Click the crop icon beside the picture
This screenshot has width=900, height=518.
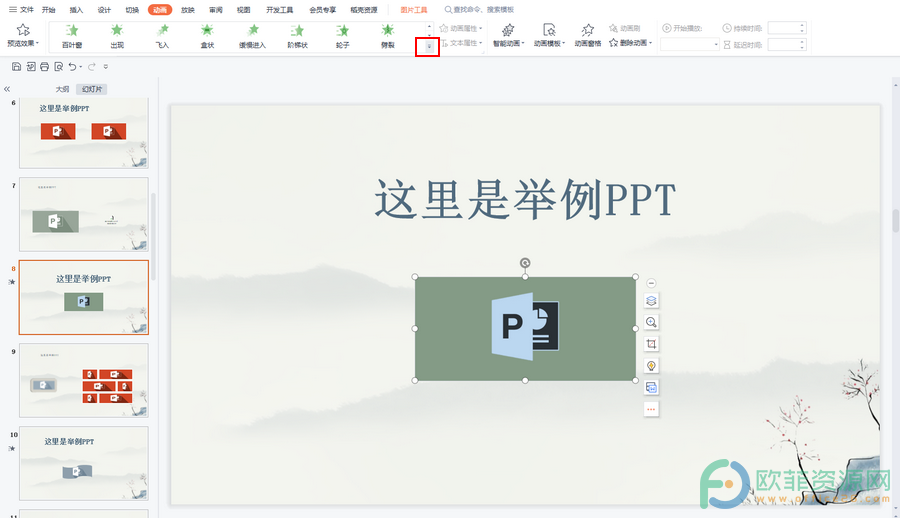coord(651,344)
